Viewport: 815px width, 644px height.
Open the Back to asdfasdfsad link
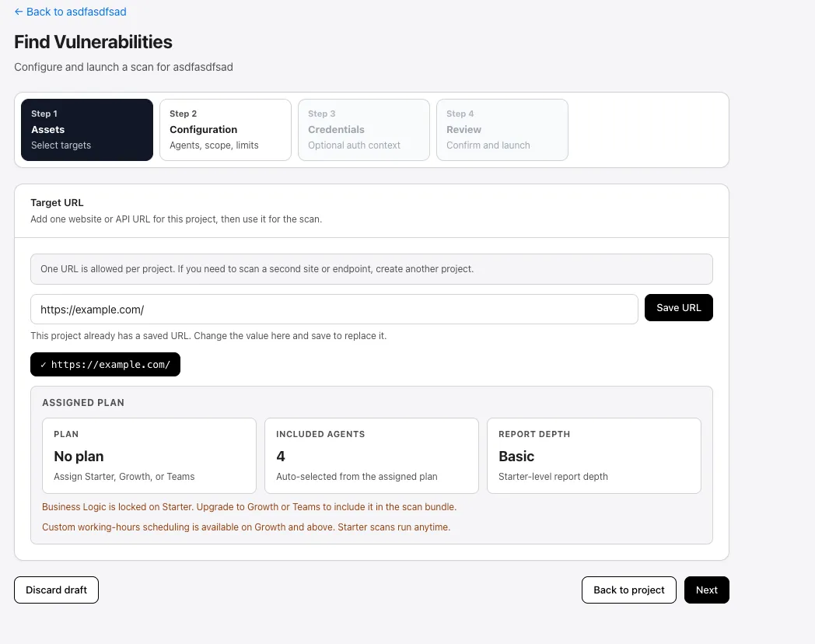pos(70,12)
